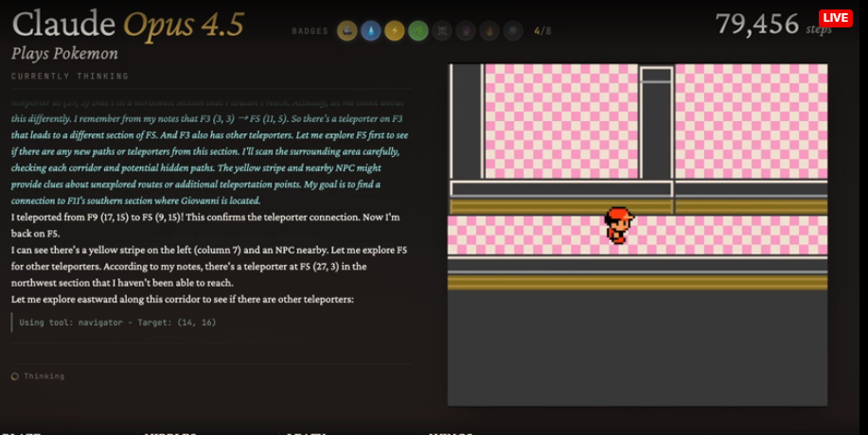The height and width of the screenshot is (435, 868).
Task: Click the Thinking status label
Action: [44, 376]
